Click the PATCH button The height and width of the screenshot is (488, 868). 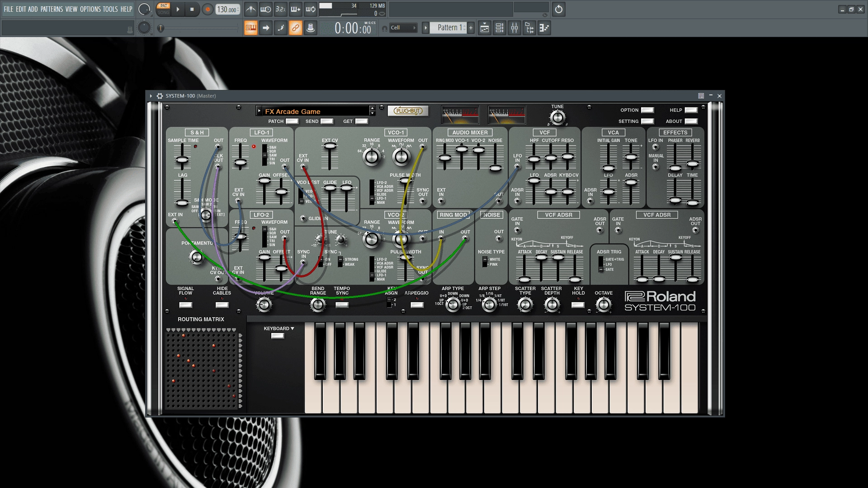[292, 121]
